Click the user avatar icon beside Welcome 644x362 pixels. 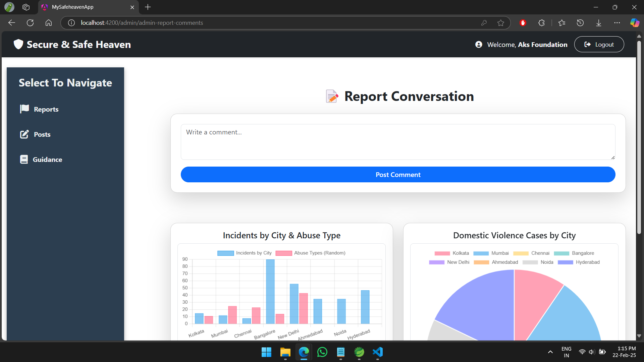coord(479,45)
